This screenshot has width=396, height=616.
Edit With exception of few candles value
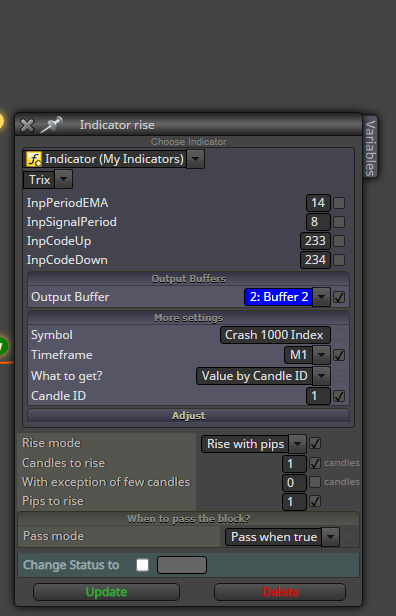pos(294,482)
